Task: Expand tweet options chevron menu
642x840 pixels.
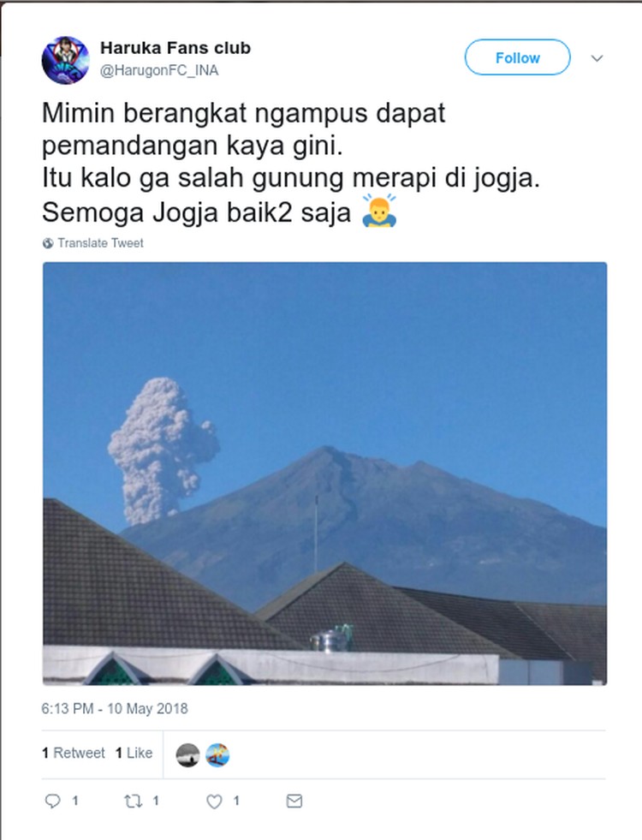Action: tap(597, 58)
